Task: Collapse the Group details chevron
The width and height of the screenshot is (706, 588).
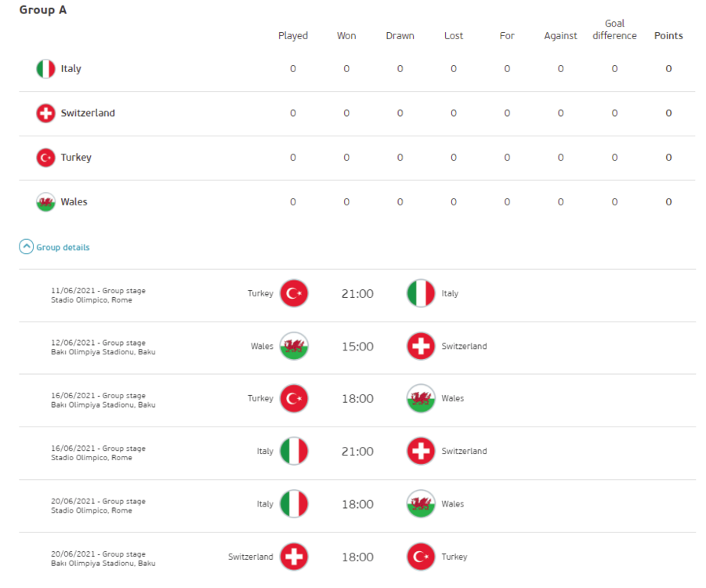Action: click(27, 247)
